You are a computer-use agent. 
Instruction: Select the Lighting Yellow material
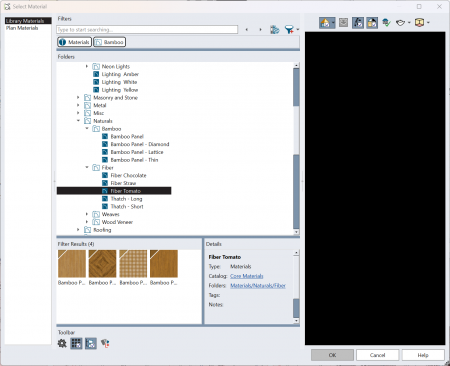pyautogui.click(x=120, y=90)
